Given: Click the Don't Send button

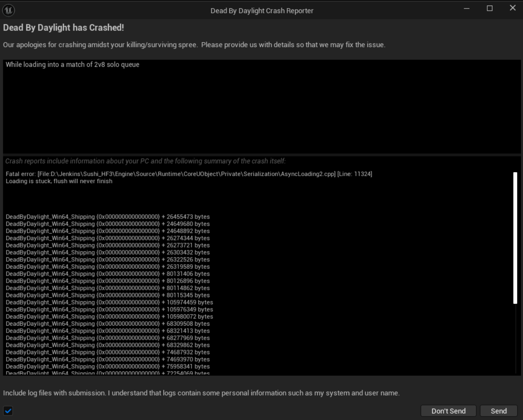Looking at the screenshot, I should 448,411.
